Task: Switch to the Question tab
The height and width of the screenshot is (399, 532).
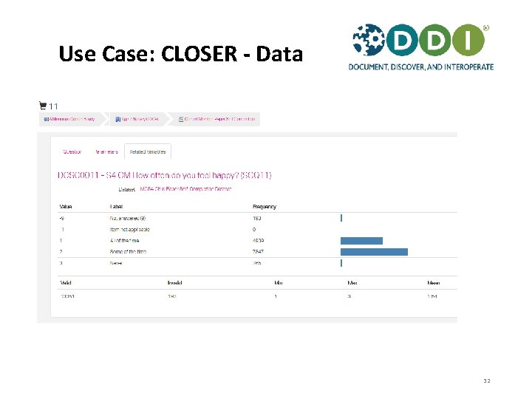Action: click(x=72, y=151)
